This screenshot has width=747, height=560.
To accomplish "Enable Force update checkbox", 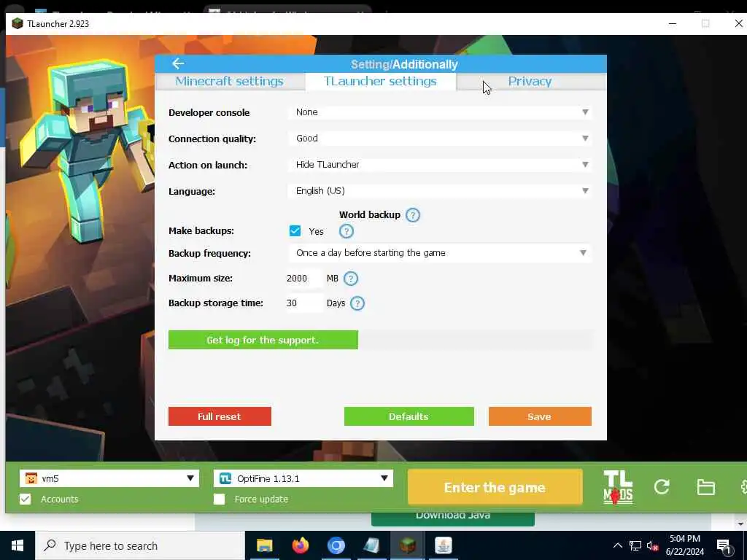I will tap(219, 499).
